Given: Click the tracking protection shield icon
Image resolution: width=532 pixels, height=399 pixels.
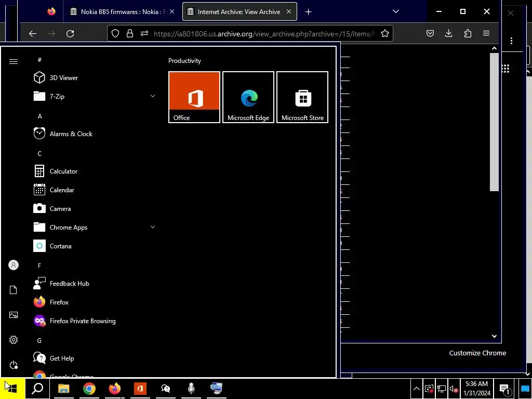Looking at the screenshot, I should 115,33.
